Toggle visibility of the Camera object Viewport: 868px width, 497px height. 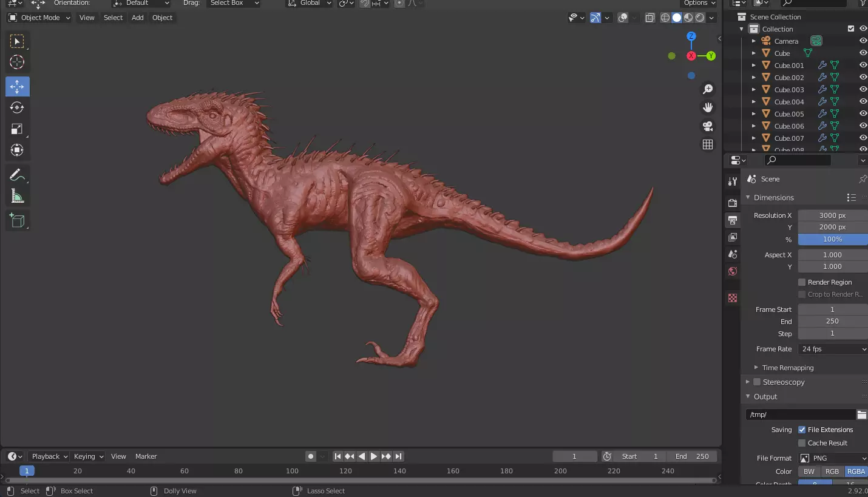tap(863, 41)
